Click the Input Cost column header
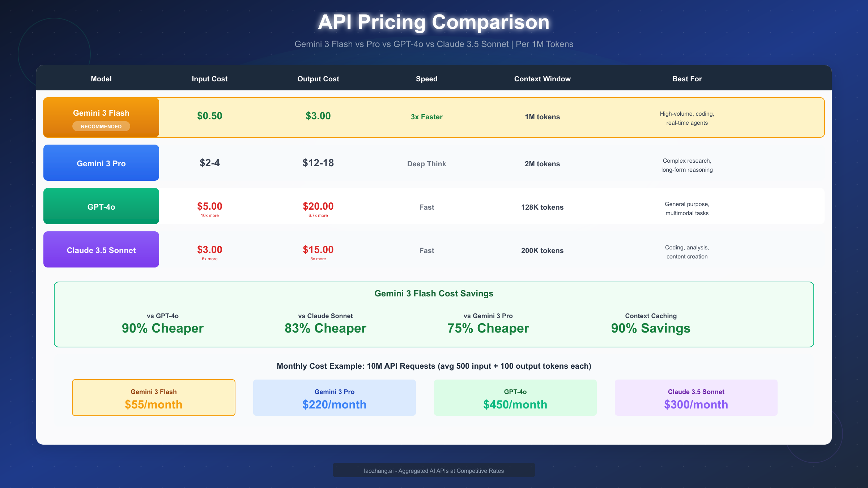 [209, 78]
